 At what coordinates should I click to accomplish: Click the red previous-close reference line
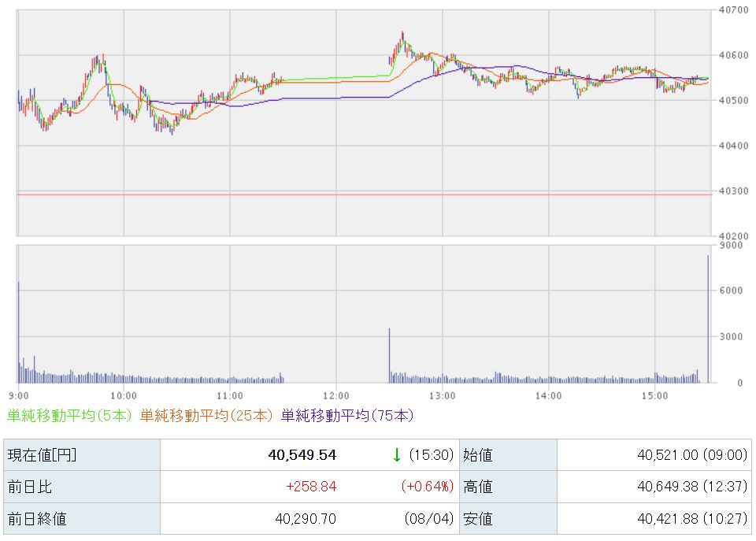[x=364, y=195]
